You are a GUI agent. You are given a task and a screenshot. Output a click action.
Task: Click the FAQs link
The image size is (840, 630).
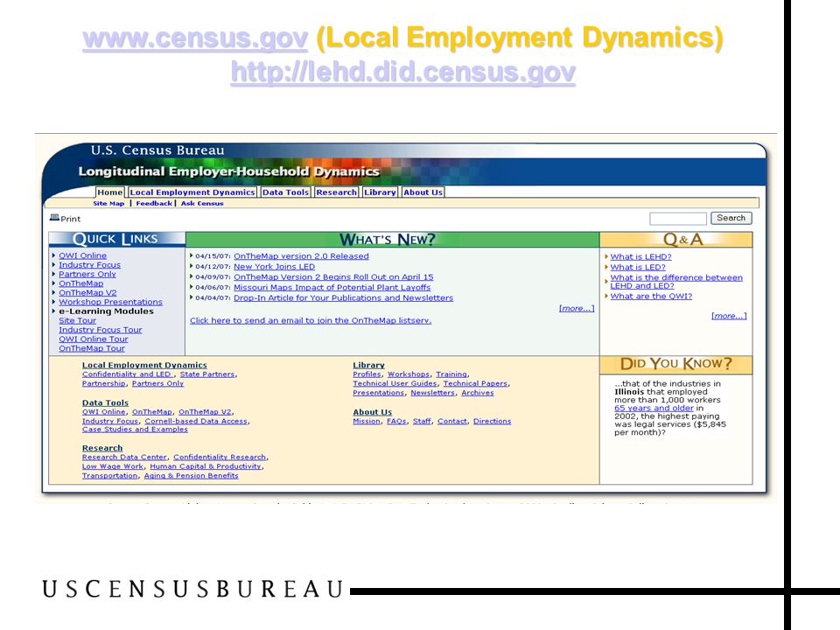click(396, 421)
